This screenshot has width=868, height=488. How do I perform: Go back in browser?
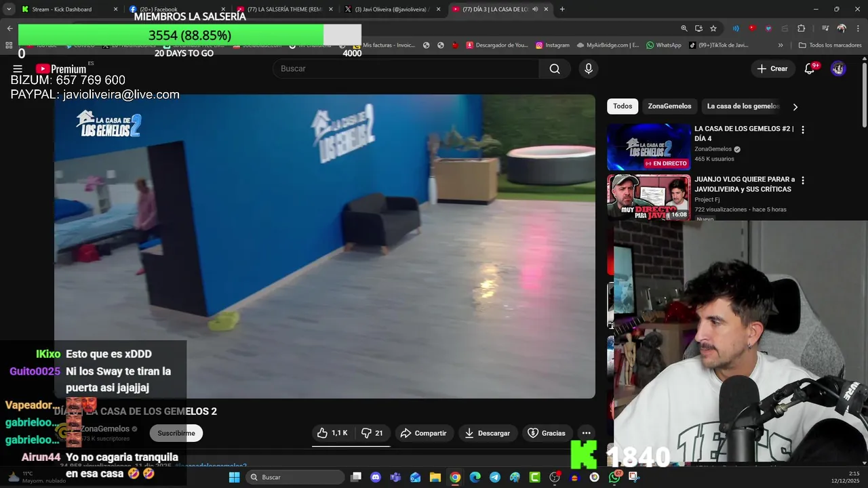9,28
